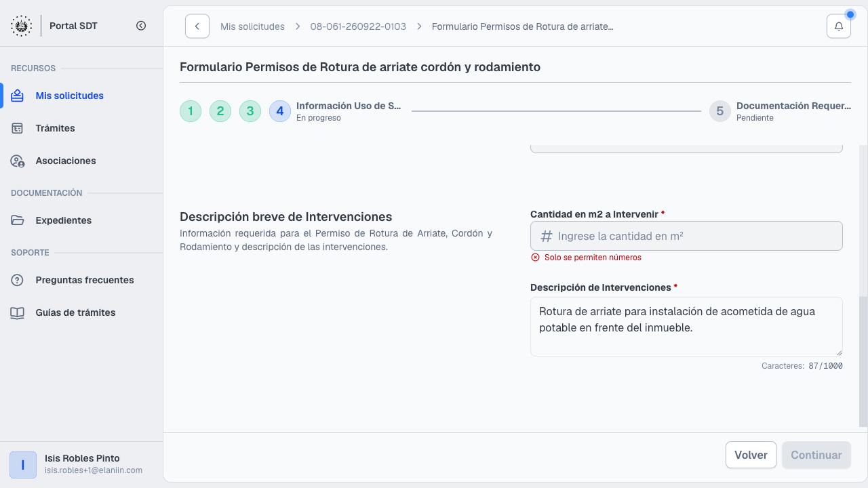Open notifications with the bell icon
Screen dimensions: 868x488
point(839,26)
